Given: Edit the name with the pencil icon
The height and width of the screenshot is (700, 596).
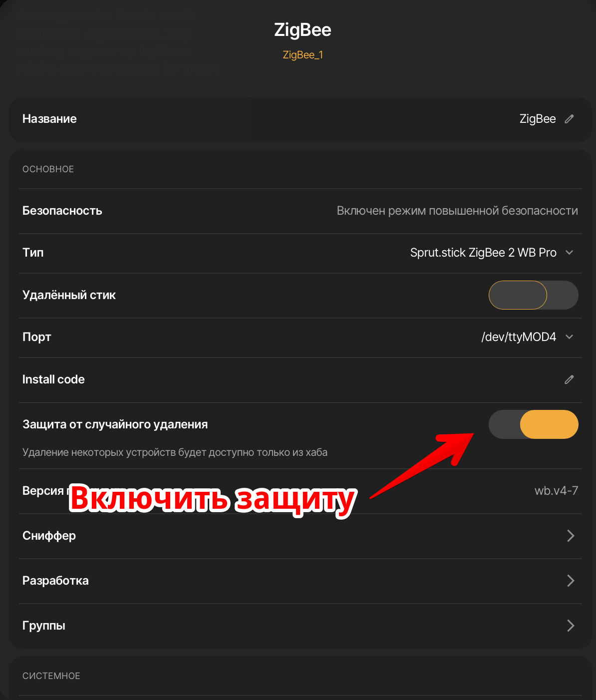Looking at the screenshot, I should [569, 119].
